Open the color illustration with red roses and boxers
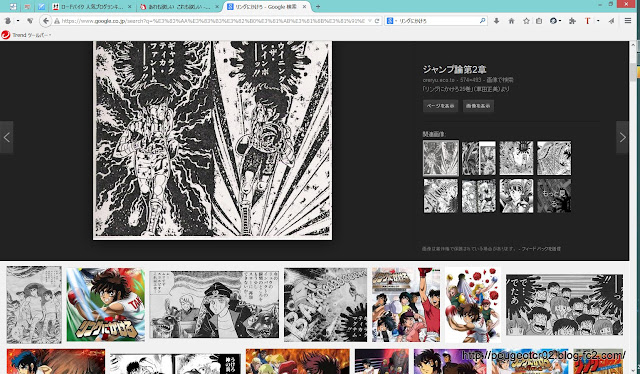The width and height of the screenshot is (640, 374). [x=473, y=305]
